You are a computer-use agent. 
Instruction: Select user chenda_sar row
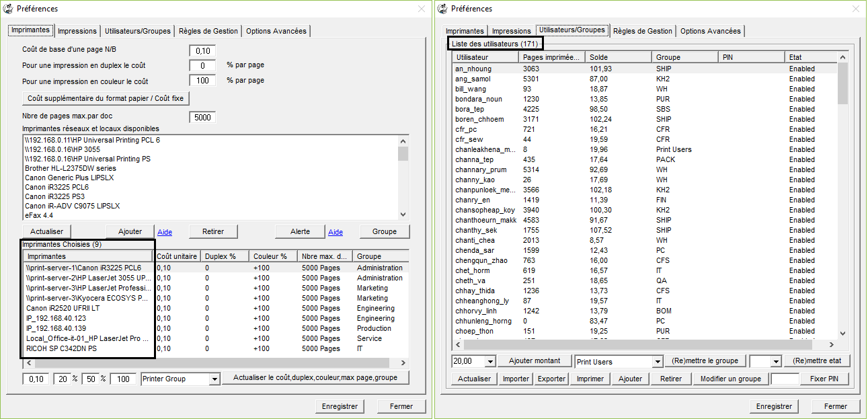tap(645, 250)
